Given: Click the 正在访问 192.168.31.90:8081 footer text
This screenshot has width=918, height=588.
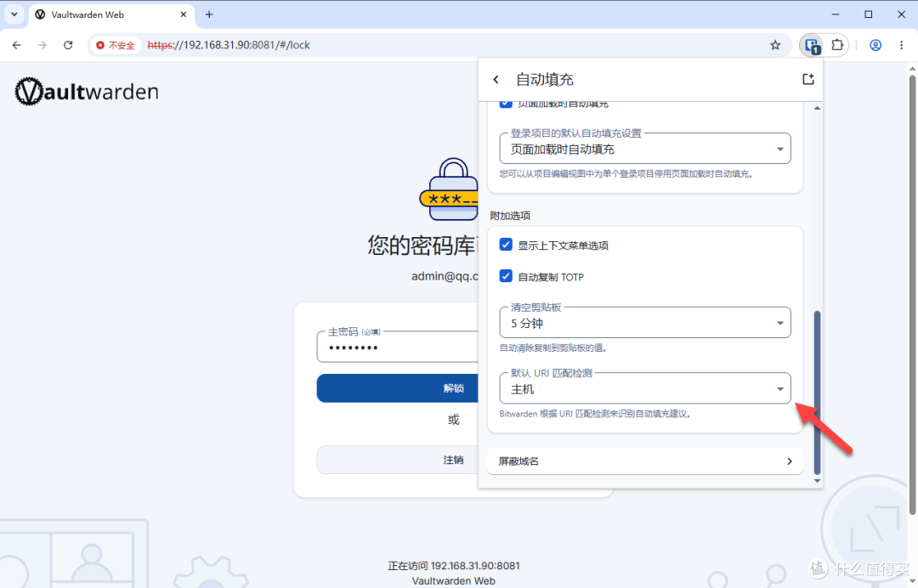Looking at the screenshot, I should pos(454,566).
